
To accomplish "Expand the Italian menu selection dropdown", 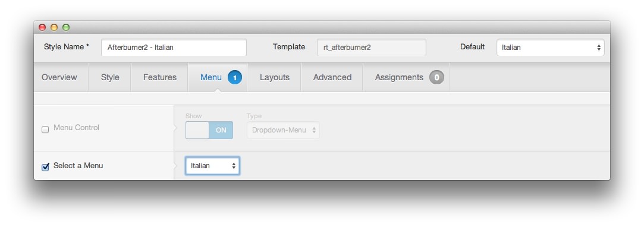I will click(212, 166).
